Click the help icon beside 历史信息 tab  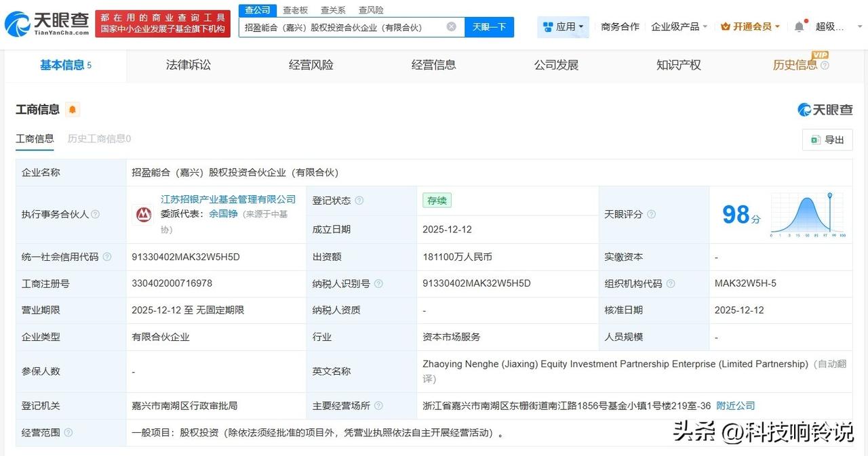(825, 66)
